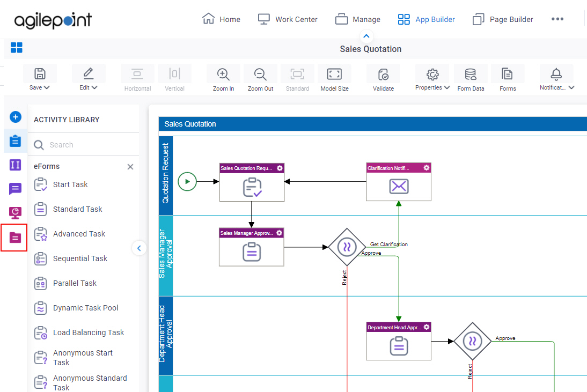The height and width of the screenshot is (392, 587).
Task: Open settings gear on Department Head Approval
Action: point(427,327)
